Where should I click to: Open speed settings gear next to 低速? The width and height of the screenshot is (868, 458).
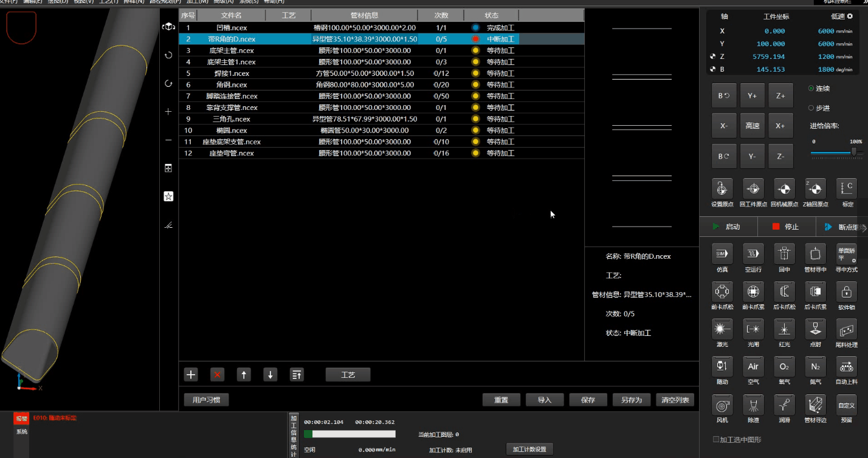850,16
